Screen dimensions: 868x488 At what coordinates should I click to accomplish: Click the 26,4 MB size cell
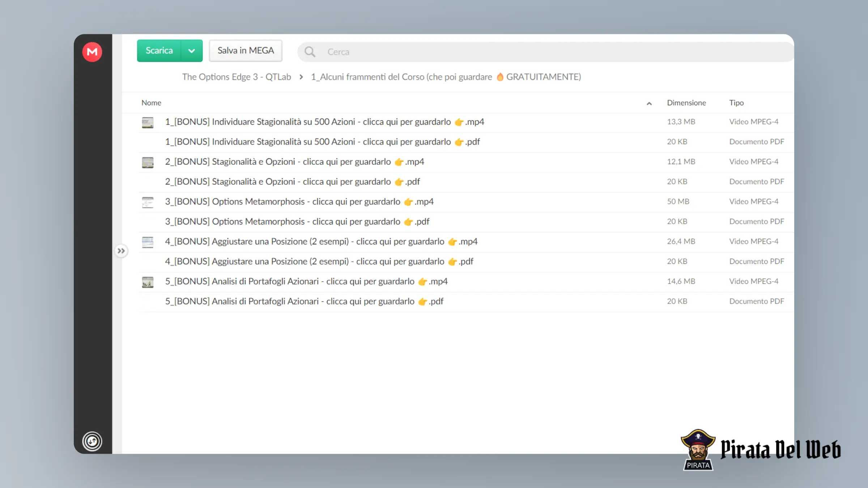point(681,241)
